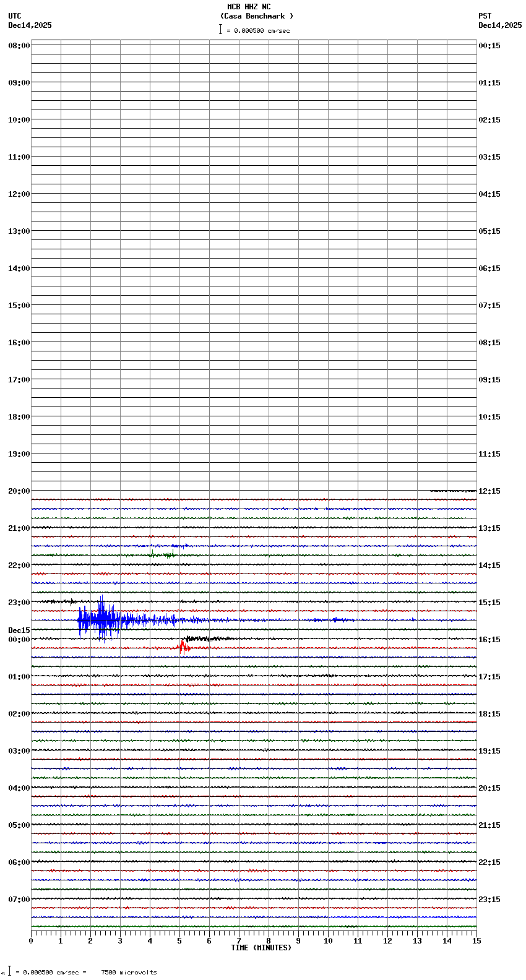This screenshot has width=526, height=980.
Task: Click the "15" tick on the minutes axis
Action: pos(476,941)
